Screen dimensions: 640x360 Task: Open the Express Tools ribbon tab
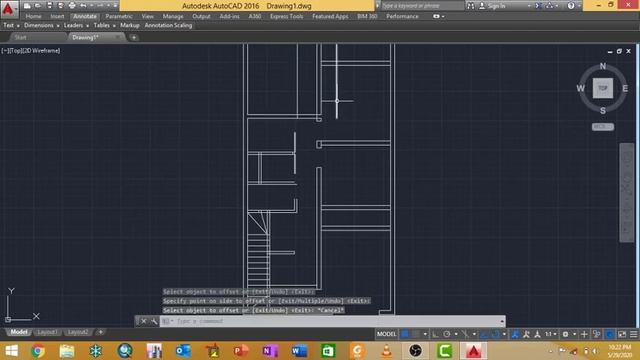(x=286, y=16)
